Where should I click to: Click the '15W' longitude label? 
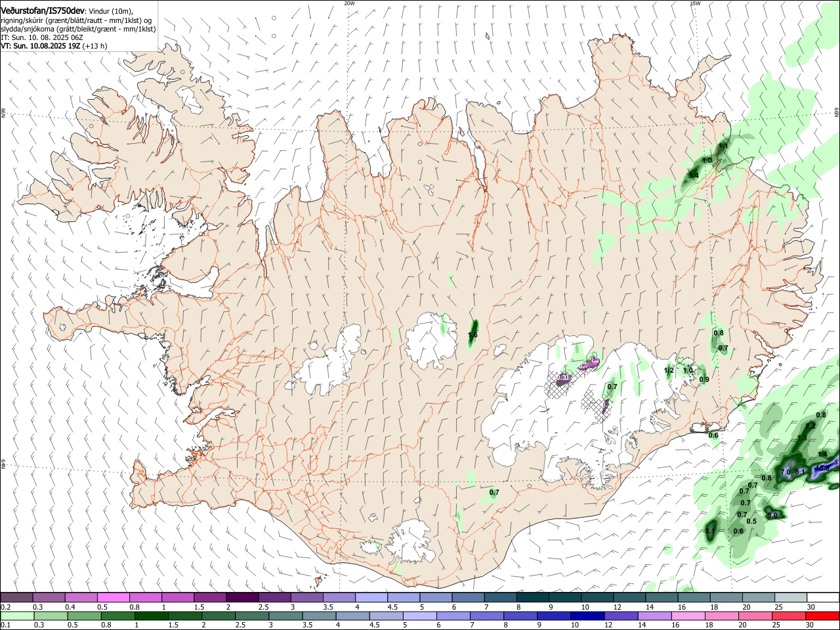[x=695, y=3]
